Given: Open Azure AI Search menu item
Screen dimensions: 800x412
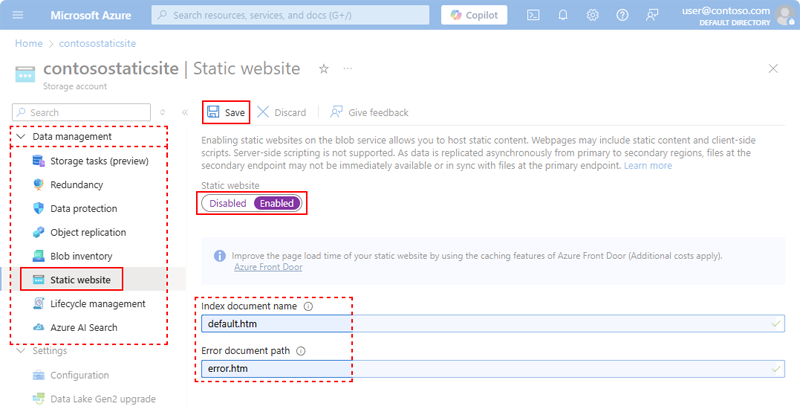Looking at the screenshot, I should [84, 327].
